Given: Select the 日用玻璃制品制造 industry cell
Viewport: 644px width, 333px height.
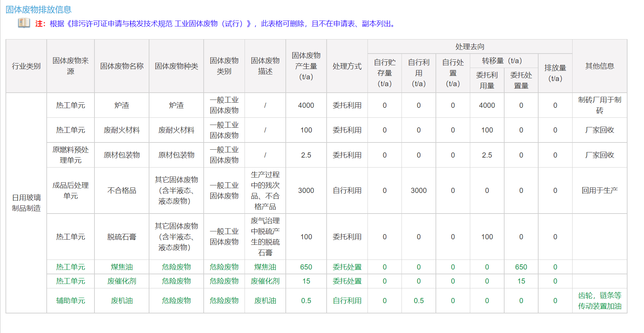Looking at the screenshot, I should pos(26,203).
